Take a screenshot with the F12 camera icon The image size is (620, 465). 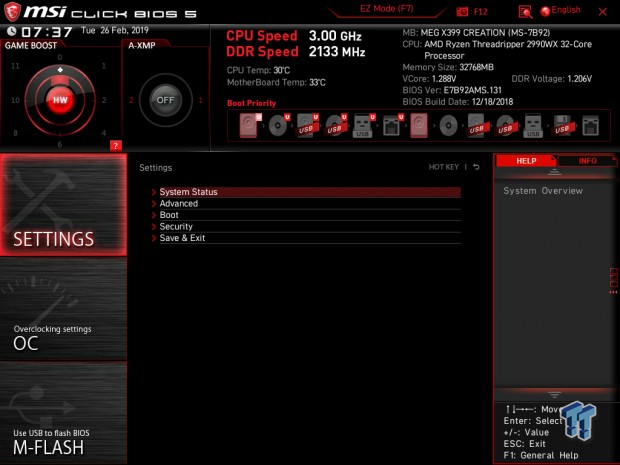(462, 11)
